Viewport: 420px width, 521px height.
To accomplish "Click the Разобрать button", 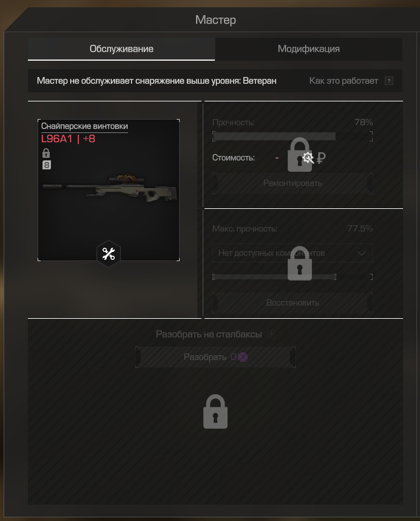I will coord(215,357).
